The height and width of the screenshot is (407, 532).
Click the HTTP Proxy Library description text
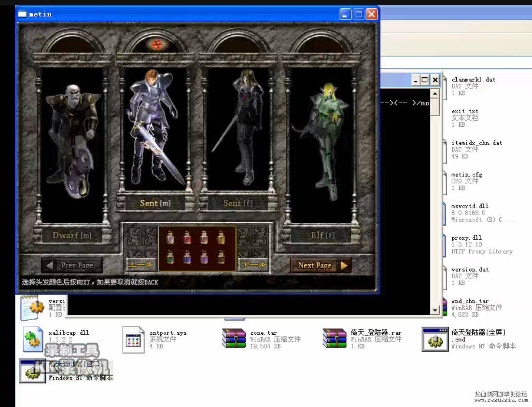click(x=482, y=251)
